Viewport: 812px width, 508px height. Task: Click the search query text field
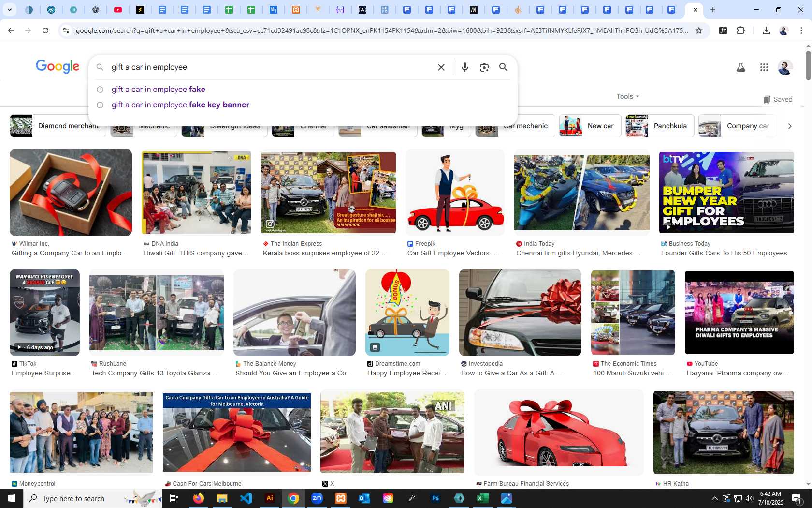tap(271, 67)
